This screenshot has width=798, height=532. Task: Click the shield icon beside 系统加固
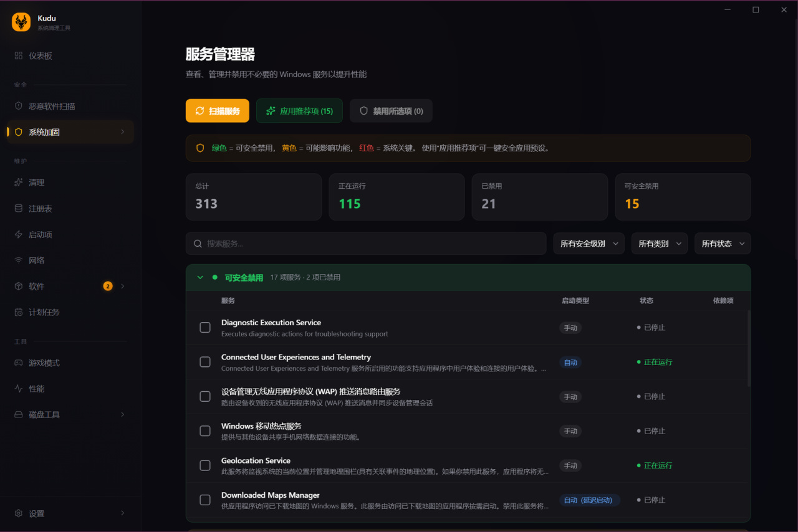click(x=19, y=132)
